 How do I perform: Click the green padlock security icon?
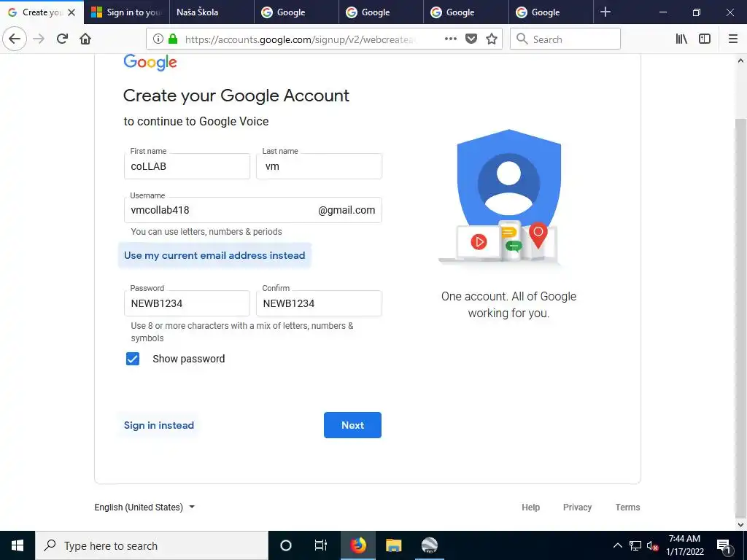click(173, 39)
